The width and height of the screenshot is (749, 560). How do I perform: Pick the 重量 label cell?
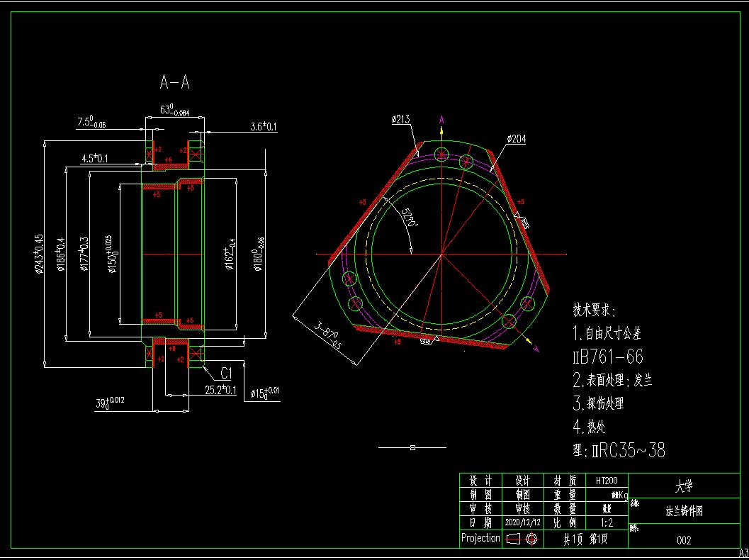click(x=565, y=495)
